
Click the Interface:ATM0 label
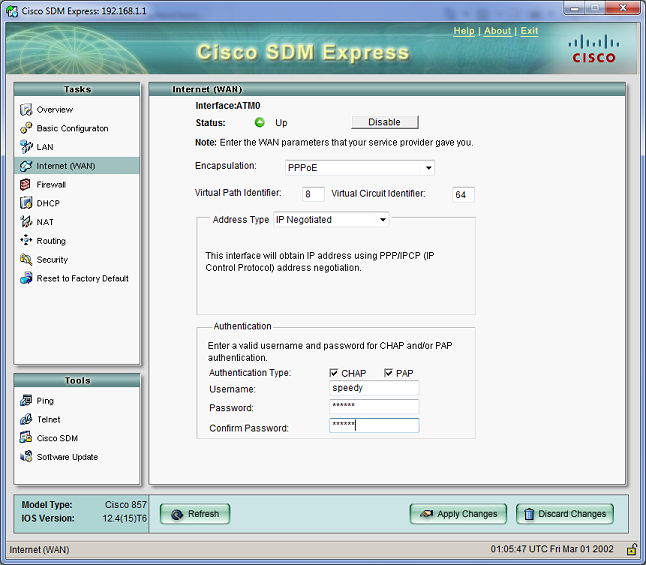(x=228, y=106)
